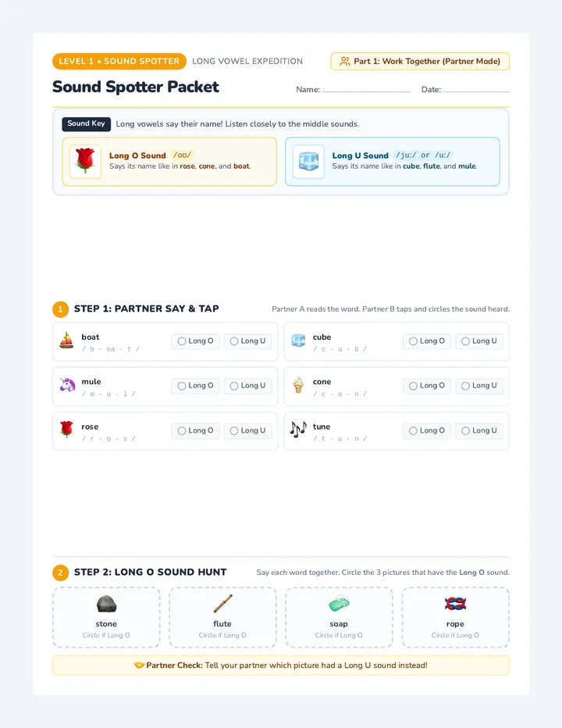Select Long U for mule

coord(247,386)
